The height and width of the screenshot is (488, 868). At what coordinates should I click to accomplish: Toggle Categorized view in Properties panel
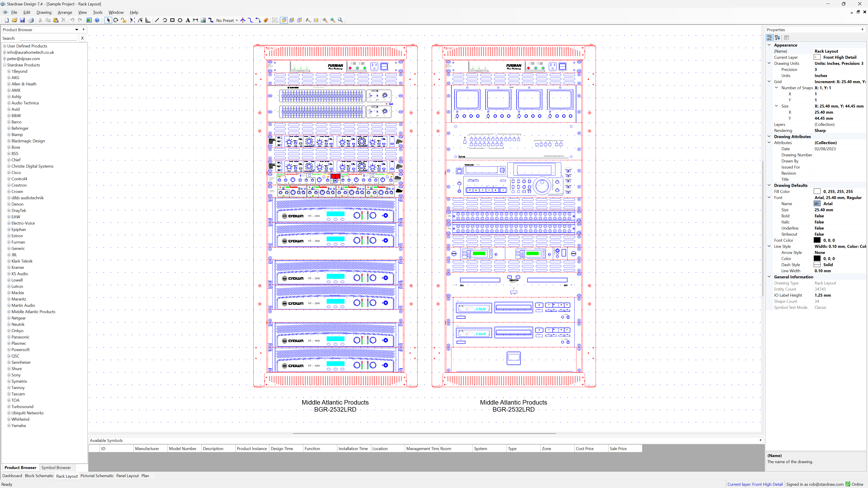tap(770, 38)
